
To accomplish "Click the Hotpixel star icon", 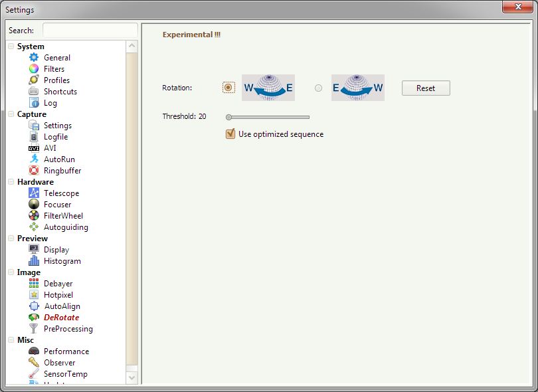I will (34, 294).
